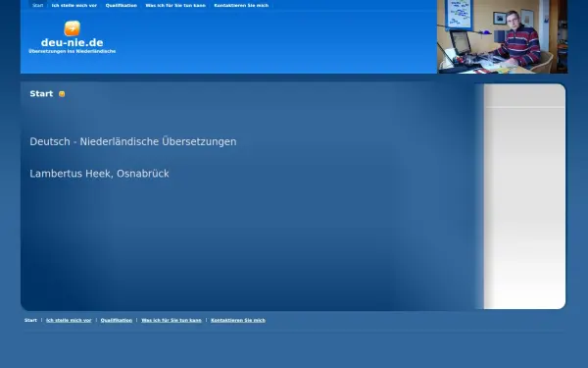Click the small yellow icon beside Start heading
Screen dimensions: 588x368
tap(62, 94)
